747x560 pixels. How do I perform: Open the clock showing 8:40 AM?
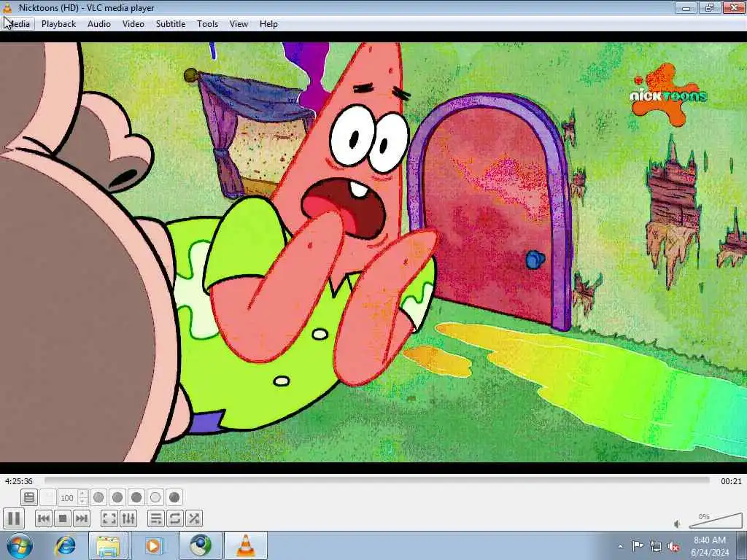coord(710,546)
